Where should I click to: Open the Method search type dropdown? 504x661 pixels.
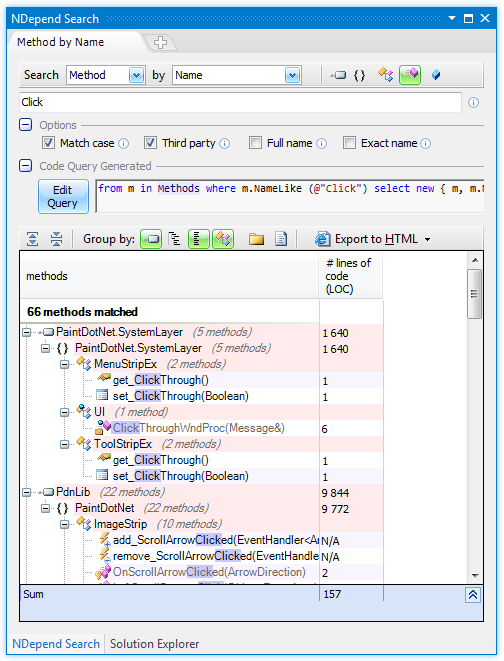tap(137, 75)
